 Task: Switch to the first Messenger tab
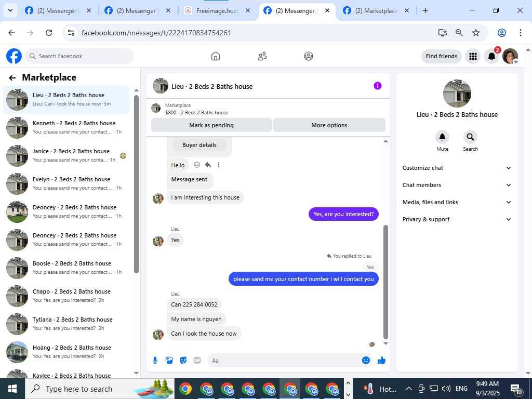(x=58, y=10)
